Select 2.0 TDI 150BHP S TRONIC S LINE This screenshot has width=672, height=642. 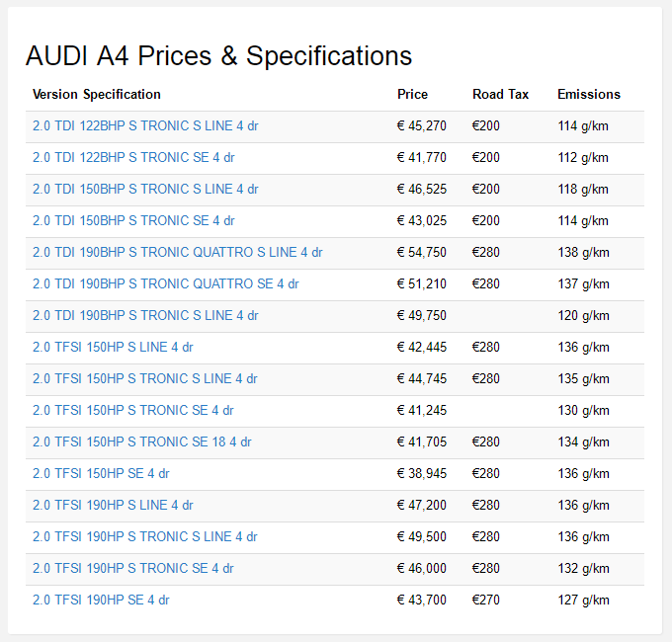pos(145,190)
